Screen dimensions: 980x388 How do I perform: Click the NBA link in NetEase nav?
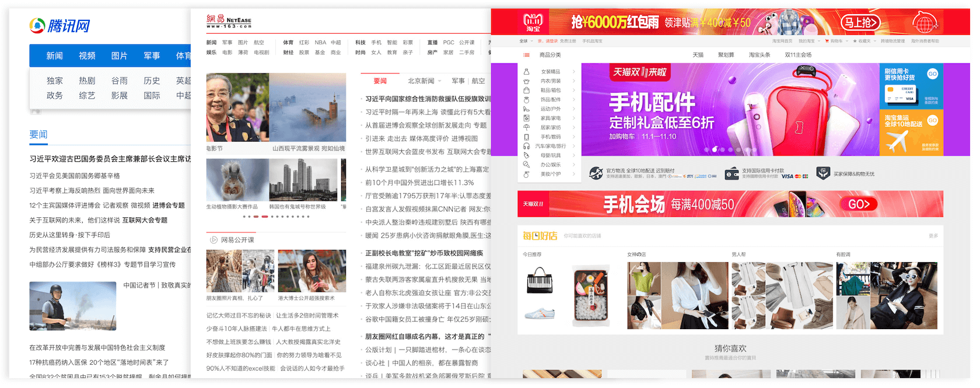tap(320, 43)
